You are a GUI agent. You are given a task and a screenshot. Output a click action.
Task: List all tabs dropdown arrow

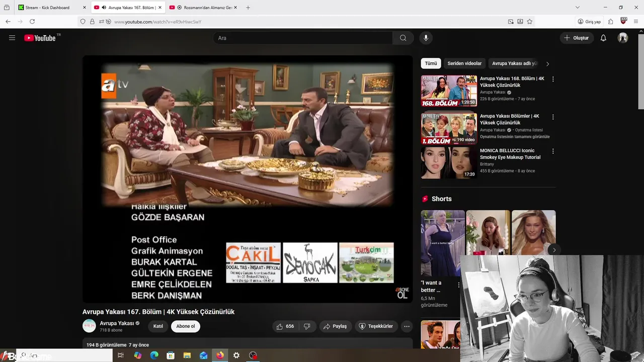click(x=578, y=8)
